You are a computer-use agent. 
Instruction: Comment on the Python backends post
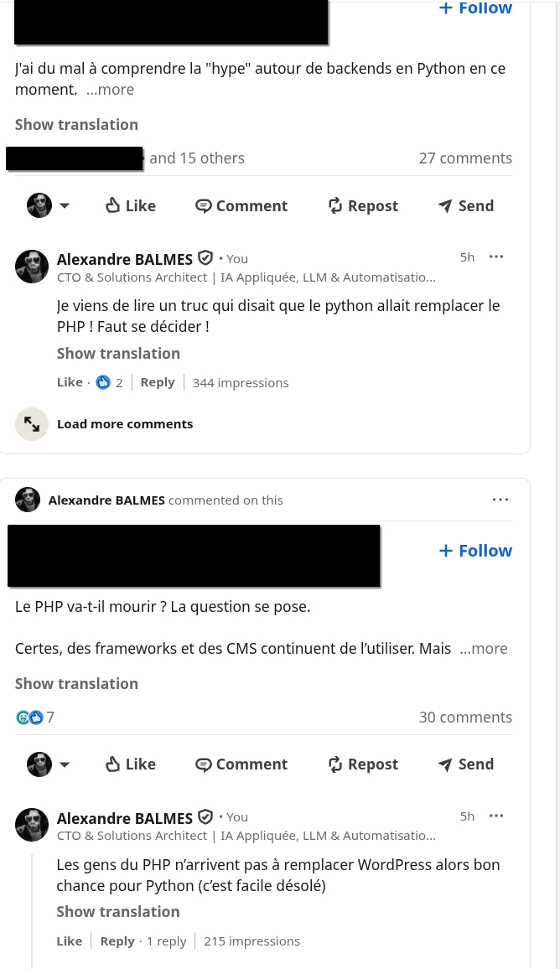pyautogui.click(x=241, y=206)
